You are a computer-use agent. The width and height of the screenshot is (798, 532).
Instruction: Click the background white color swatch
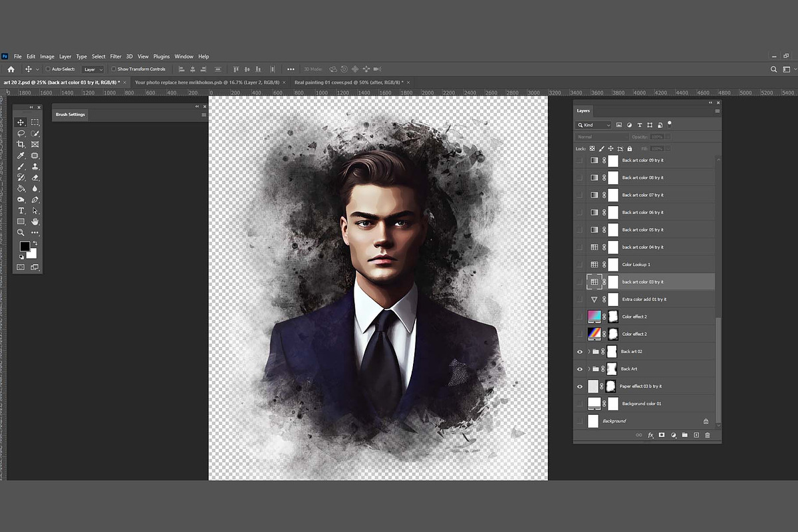(33, 254)
